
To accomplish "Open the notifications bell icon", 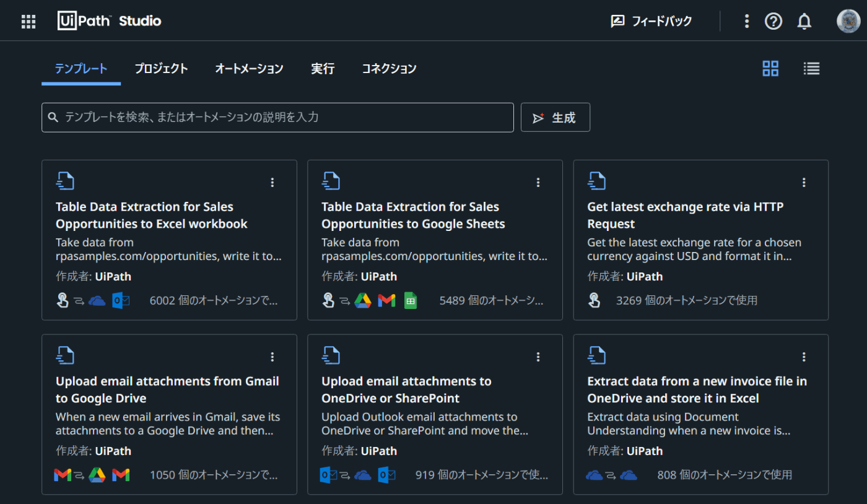I will (804, 21).
